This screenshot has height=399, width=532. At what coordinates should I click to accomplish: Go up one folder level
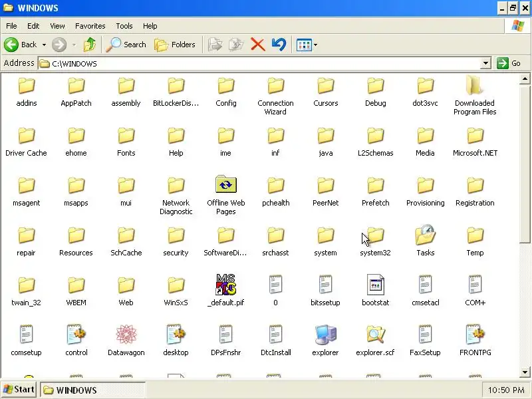90,45
